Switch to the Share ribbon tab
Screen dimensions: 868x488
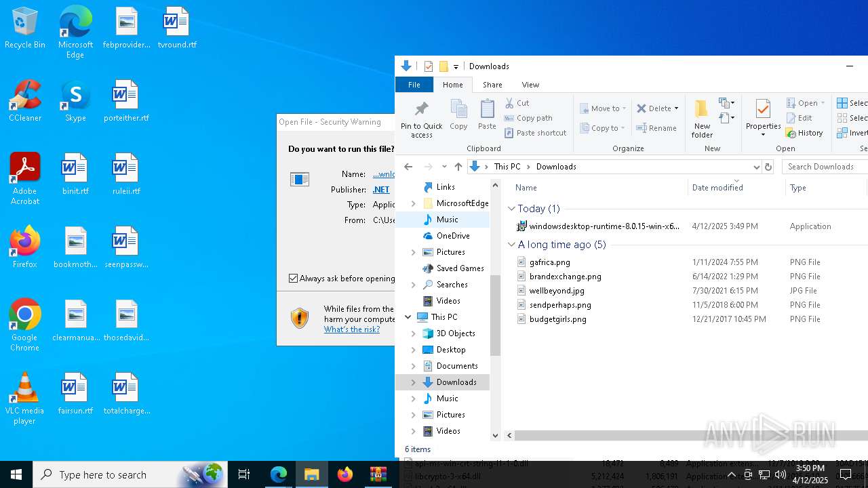[x=492, y=85]
